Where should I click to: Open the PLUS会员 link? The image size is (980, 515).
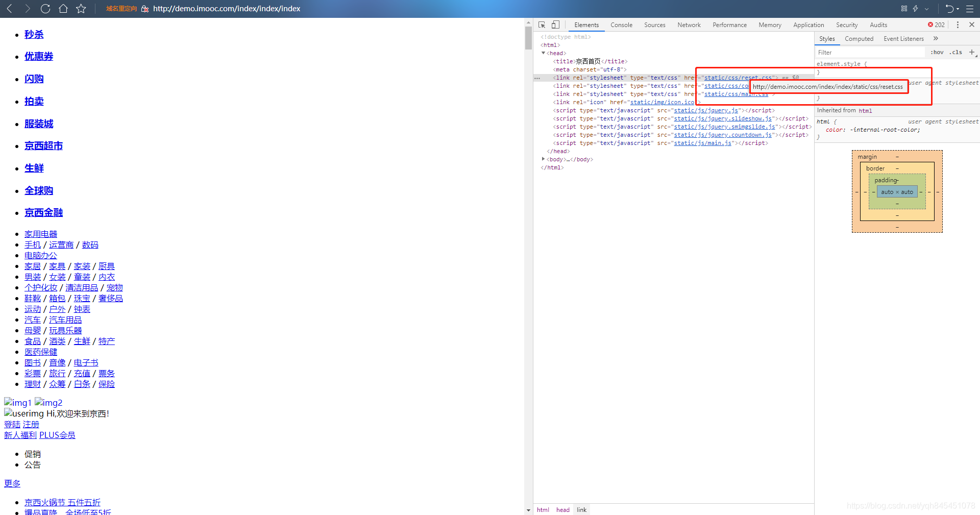(57, 435)
